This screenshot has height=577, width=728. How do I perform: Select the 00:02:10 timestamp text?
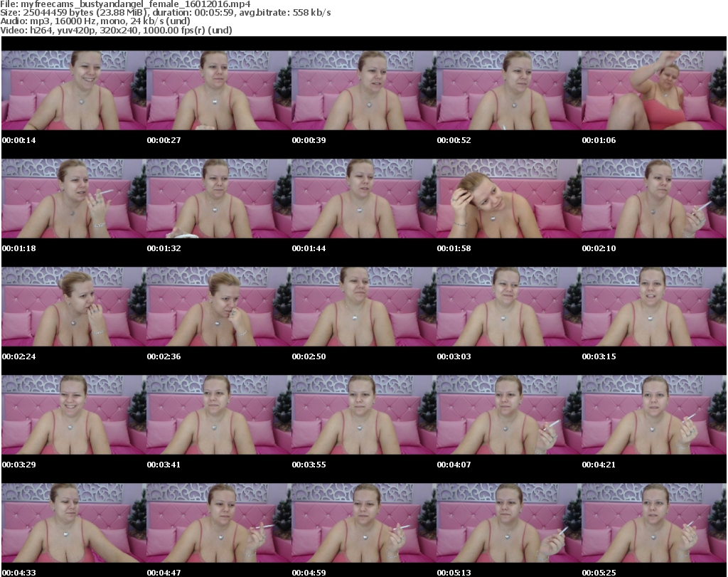pyautogui.click(x=599, y=248)
